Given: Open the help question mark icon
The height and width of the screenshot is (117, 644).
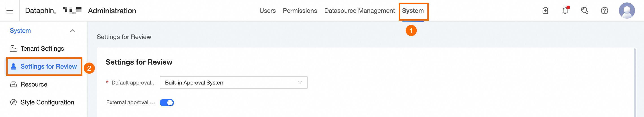Looking at the screenshot, I should [x=604, y=11].
